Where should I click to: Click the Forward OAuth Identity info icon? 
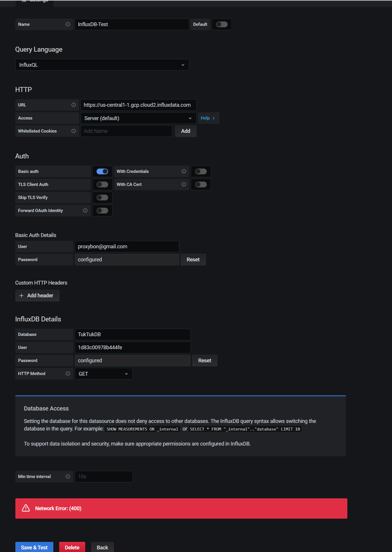(x=85, y=211)
